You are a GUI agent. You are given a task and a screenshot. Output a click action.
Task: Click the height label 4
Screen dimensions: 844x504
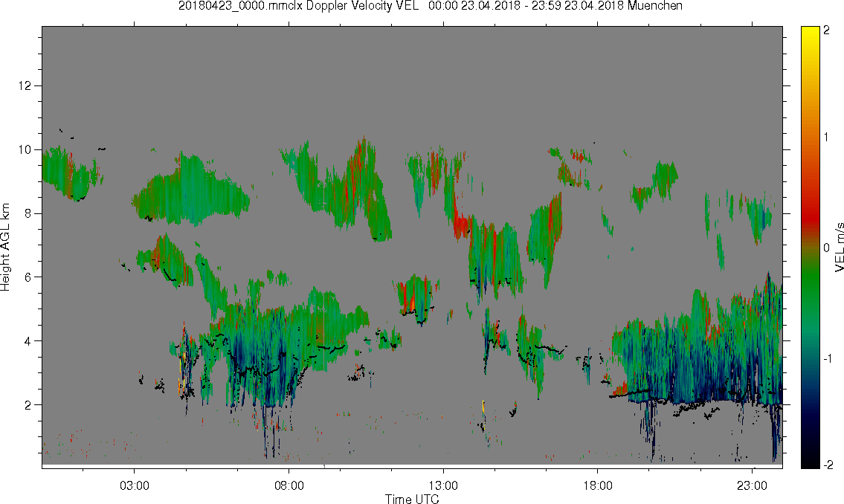point(28,341)
